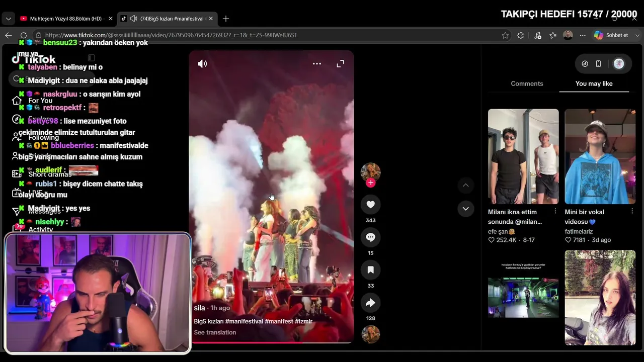Open options menu for Mini bir vokal videosu
This screenshot has width=644, height=362.
coord(632,211)
